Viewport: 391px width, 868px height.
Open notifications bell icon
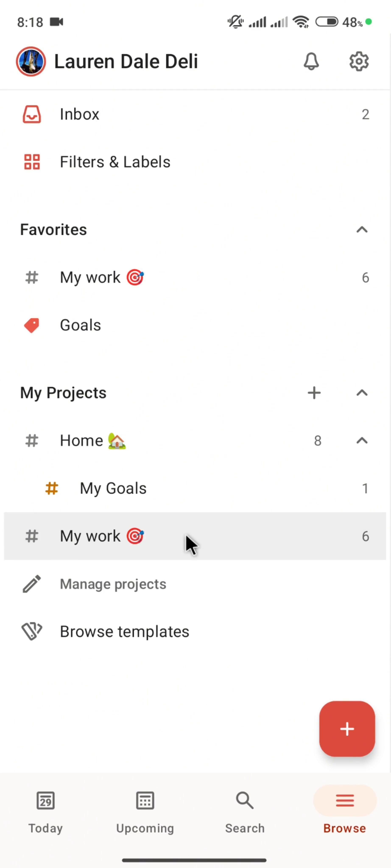311,61
